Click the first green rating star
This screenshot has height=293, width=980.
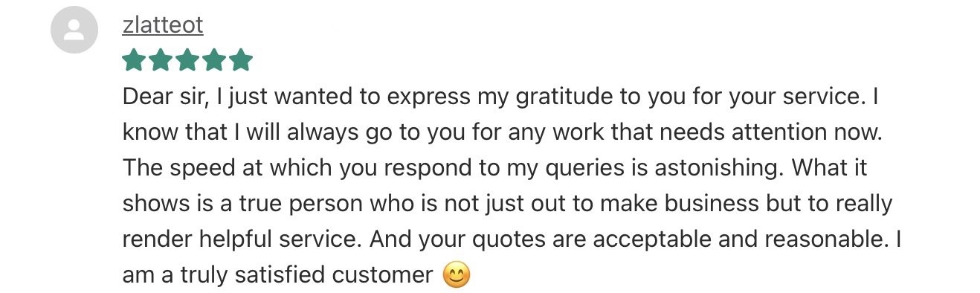(x=135, y=60)
